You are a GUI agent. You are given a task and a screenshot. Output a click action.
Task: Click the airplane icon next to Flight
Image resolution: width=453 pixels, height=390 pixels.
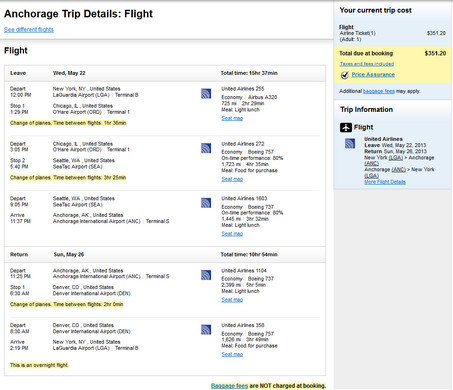[346, 127]
